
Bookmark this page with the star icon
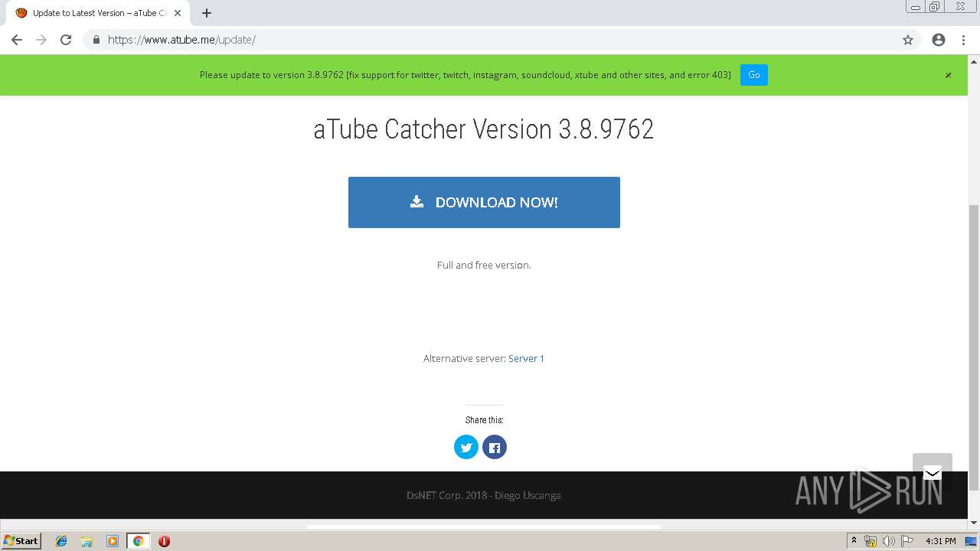click(908, 40)
